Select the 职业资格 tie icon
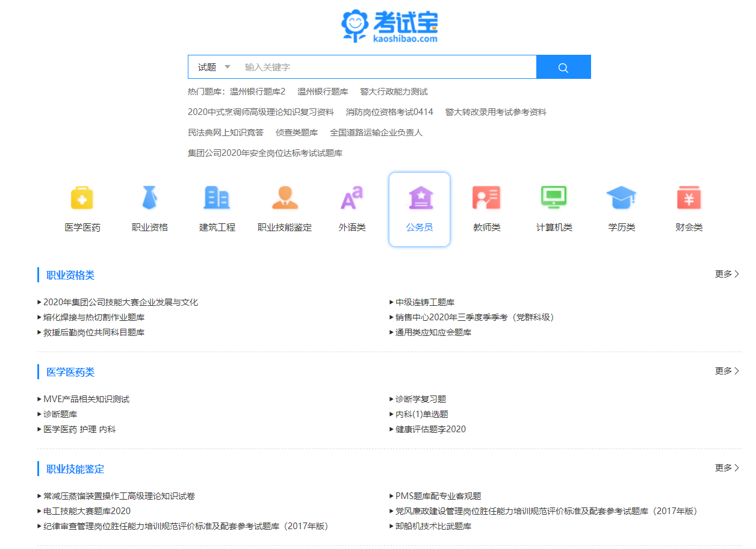 [149, 197]
